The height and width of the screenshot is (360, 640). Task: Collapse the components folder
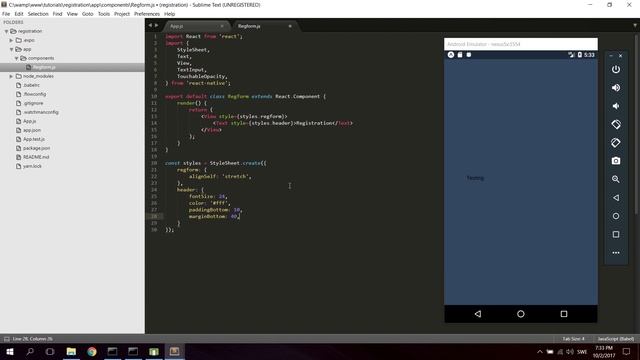click(x=16, y=58)
